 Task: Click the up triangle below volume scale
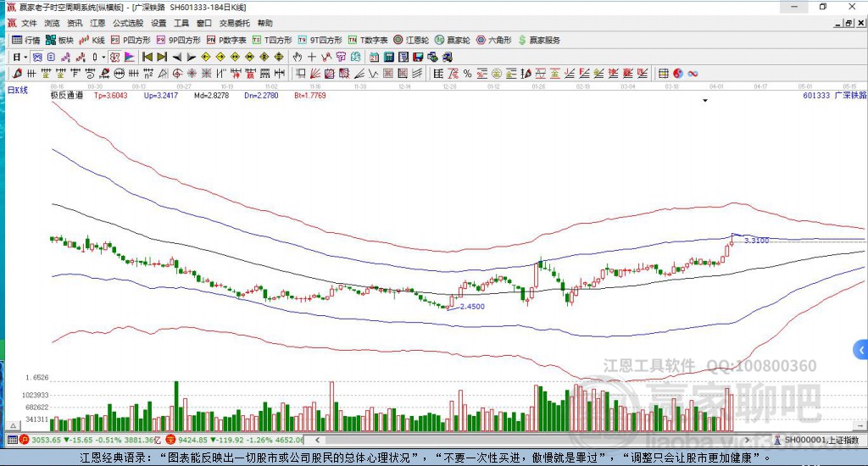[x=14, y=425]
